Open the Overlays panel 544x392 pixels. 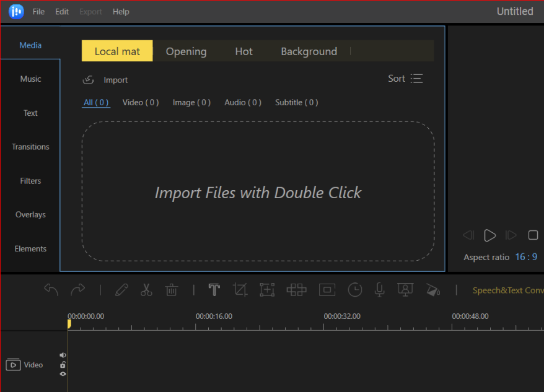(x=30, y=215)
